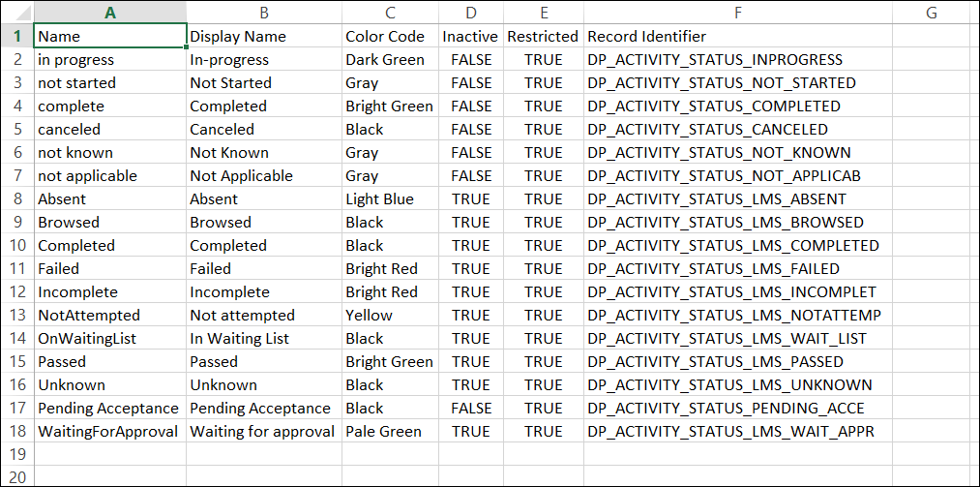980x487 pixels.
Task: Click DP_ACTIVITY_STATUS_LMS_FAILED identifier cell
Action: pos(738,269)
